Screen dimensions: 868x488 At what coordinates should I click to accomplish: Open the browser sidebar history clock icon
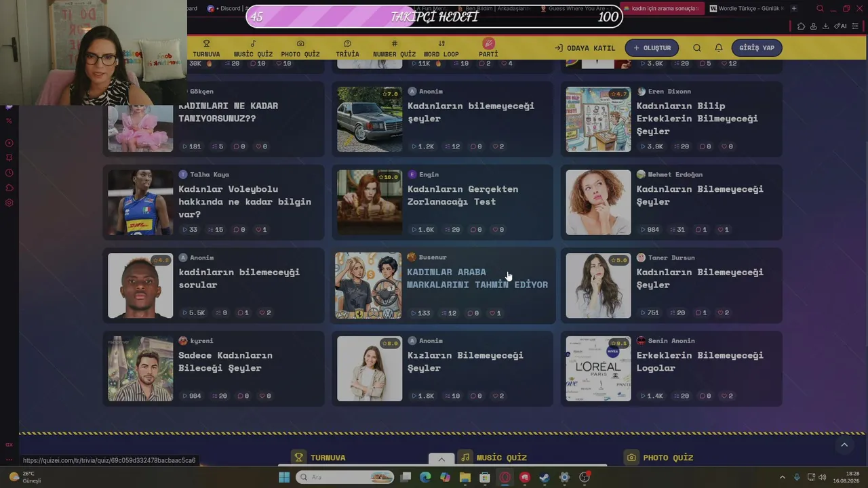click(9, 173)
